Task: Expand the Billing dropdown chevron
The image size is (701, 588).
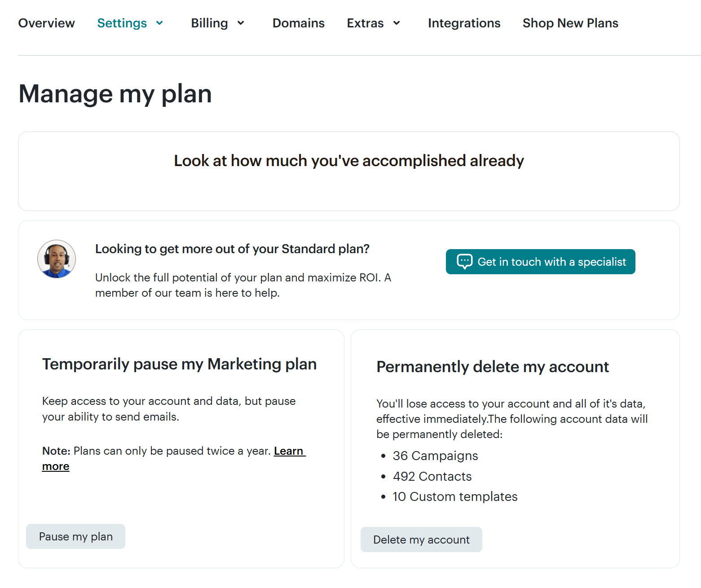Action: point(241,23)
